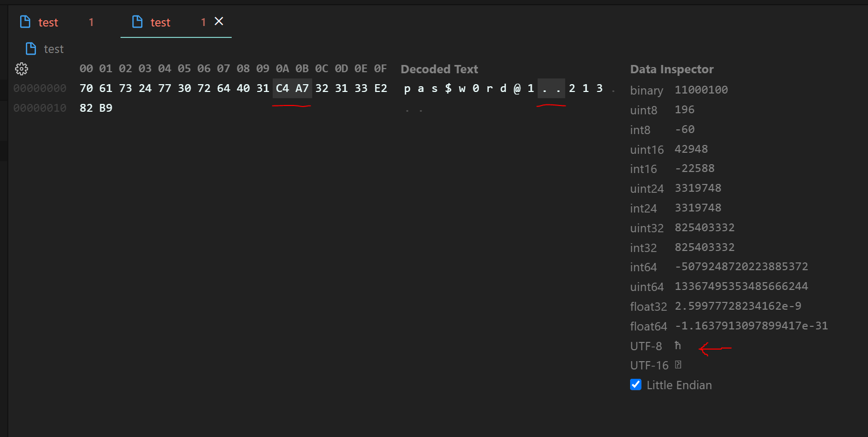Click the int32 row value
868x437 pixels.
pyautogui.click(x=705, y=247)
